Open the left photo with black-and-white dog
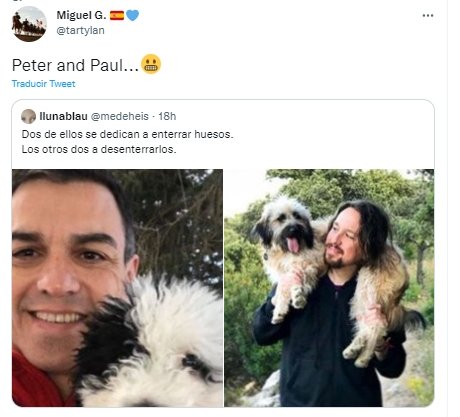This screenshot has width=460, height=417. [117, 288]
